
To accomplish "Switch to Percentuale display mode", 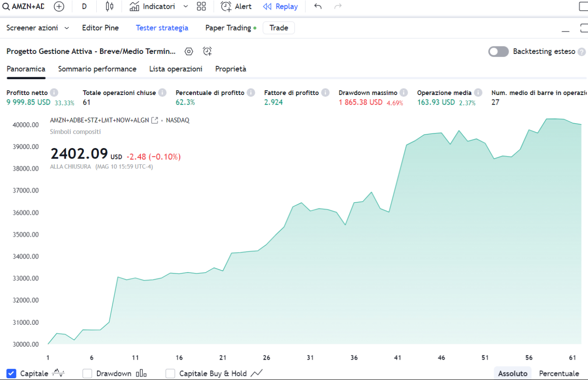I will 559,373.
